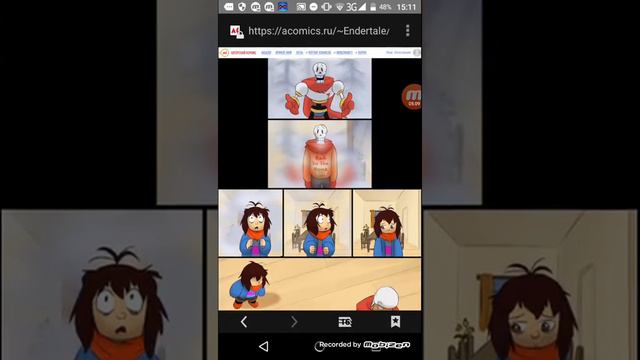Open the browser tab switcher icon
Viewport: 640px width, 360px height.
tap(345, 322)
